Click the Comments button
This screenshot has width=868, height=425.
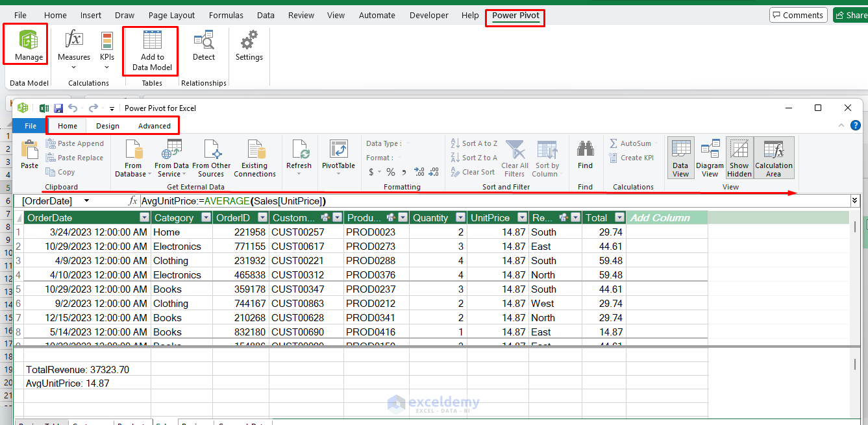coord(797,15)
